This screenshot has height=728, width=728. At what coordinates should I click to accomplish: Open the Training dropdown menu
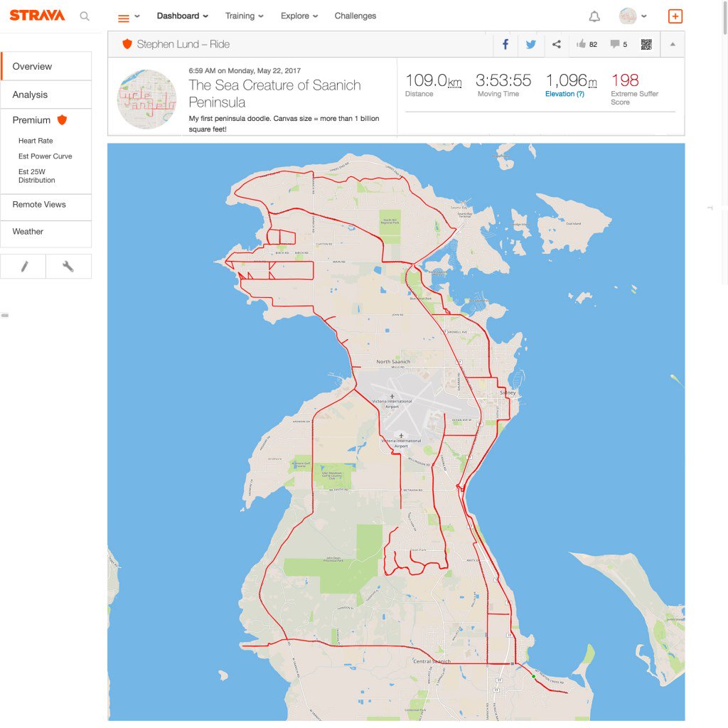tap(240, 16)
